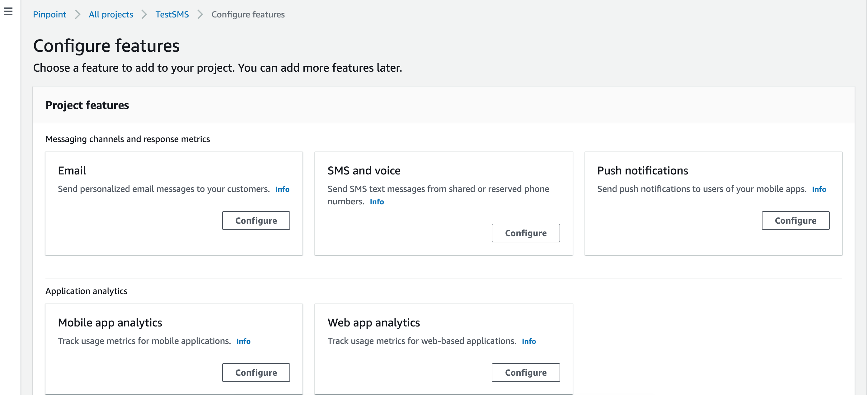Click the Mobile app analytics card title
This screenshot has height=395, width=868.
click(110, 323)
